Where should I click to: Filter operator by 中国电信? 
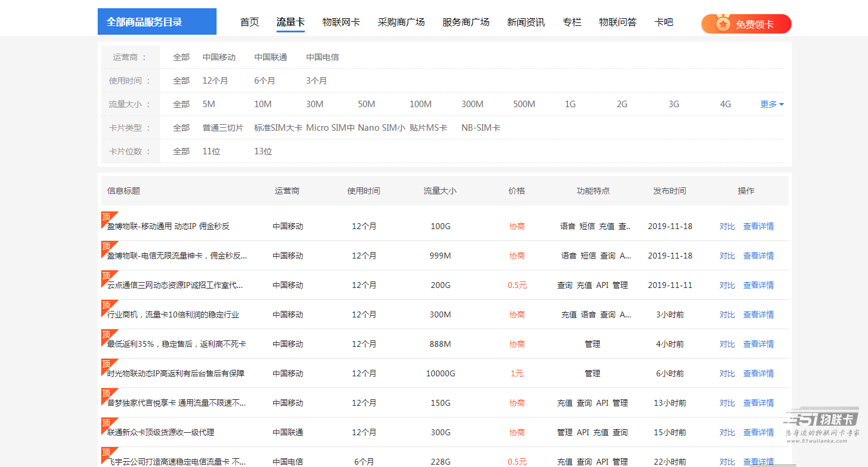click(322, 57)
